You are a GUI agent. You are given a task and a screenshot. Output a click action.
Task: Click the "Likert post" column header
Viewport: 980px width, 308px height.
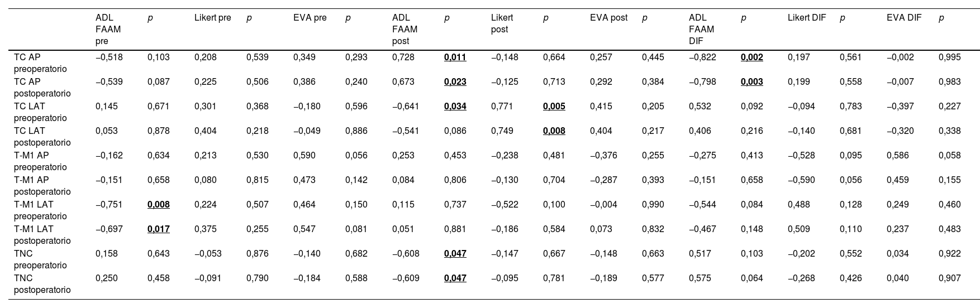[x=503, y=23]
